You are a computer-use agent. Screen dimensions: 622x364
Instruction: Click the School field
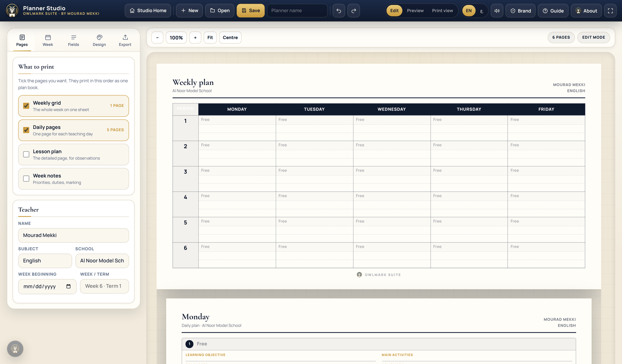(x=102, y=261)
